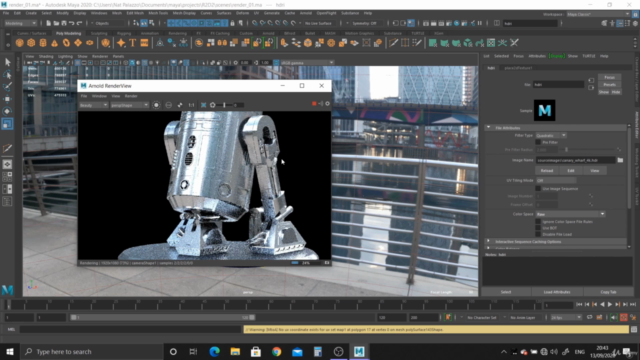Open the Beauty AOV dropdown in RenderView

coord(93,105)
